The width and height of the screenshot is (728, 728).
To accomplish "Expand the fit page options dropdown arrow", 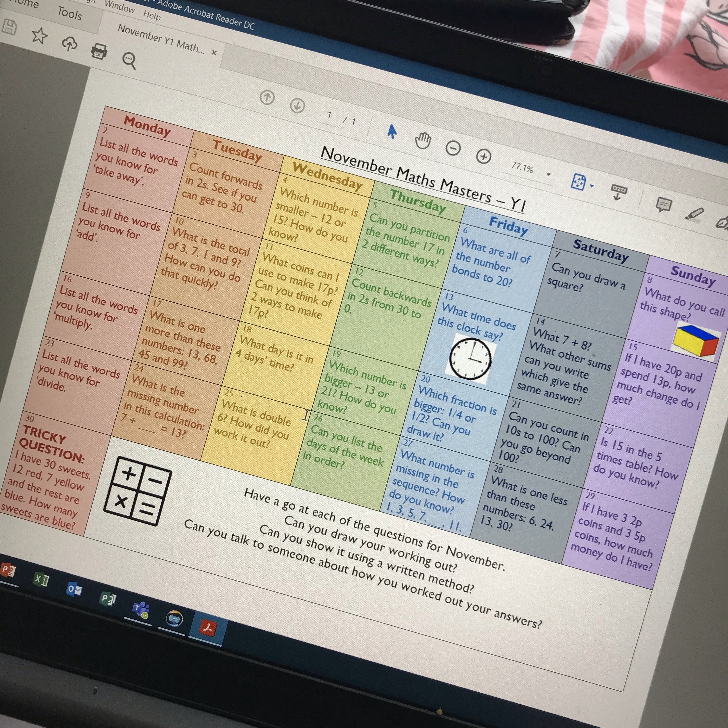I will click(591, 186).
